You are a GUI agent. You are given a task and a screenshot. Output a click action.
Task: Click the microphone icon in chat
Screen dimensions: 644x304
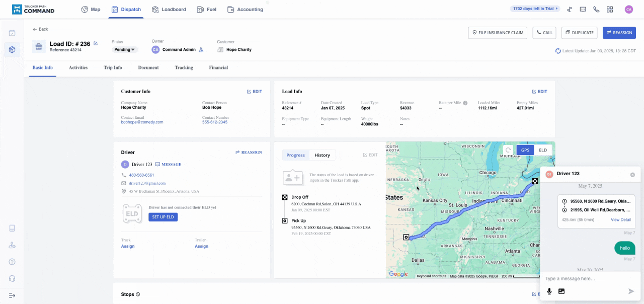tap(549, 291)
